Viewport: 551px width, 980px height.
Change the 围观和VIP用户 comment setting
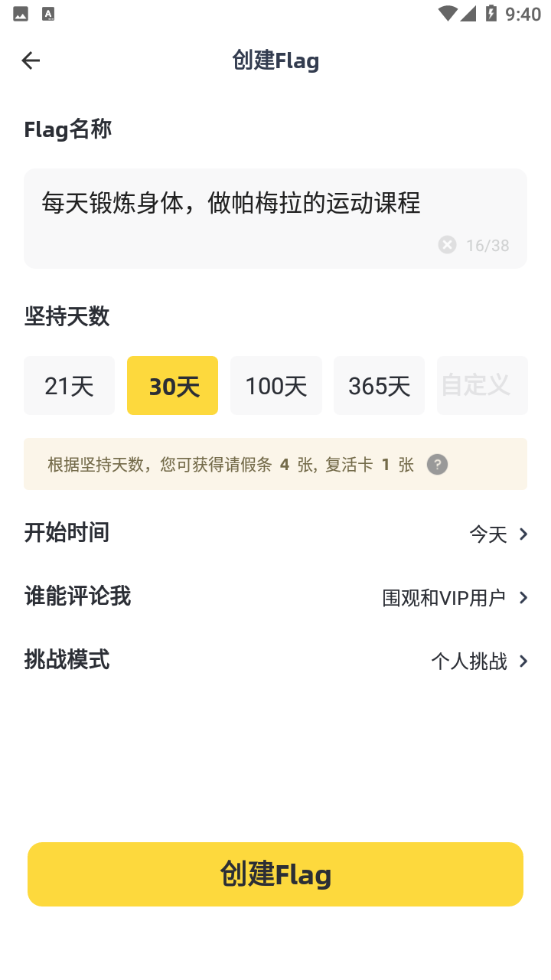444,598
